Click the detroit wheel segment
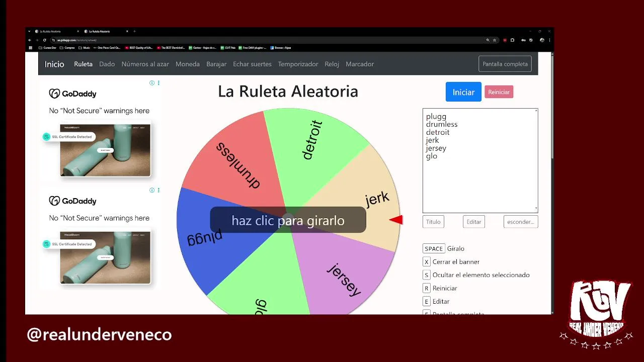Viewport: 644px width, 362px height. 313,146
